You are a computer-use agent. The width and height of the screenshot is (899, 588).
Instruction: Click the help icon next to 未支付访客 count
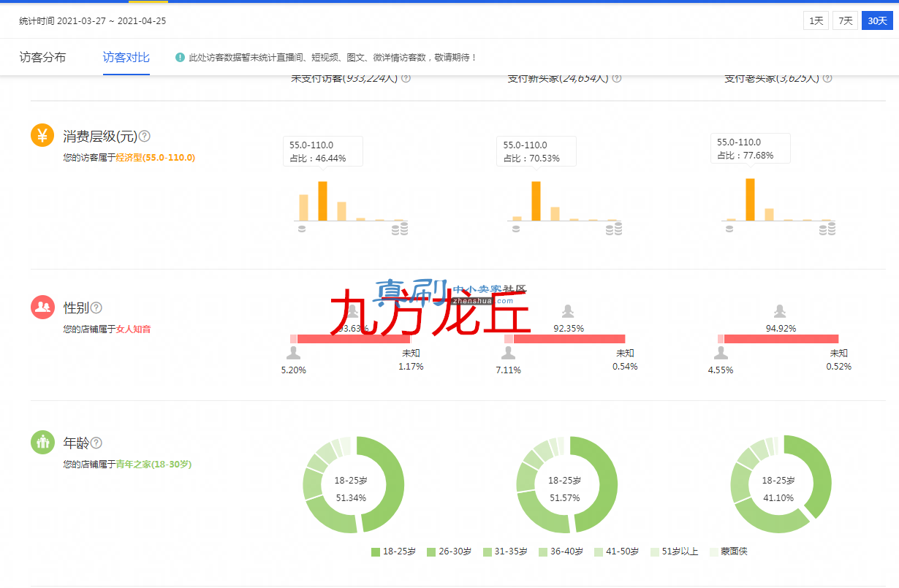pyautogui.click(x=406, y=77)
